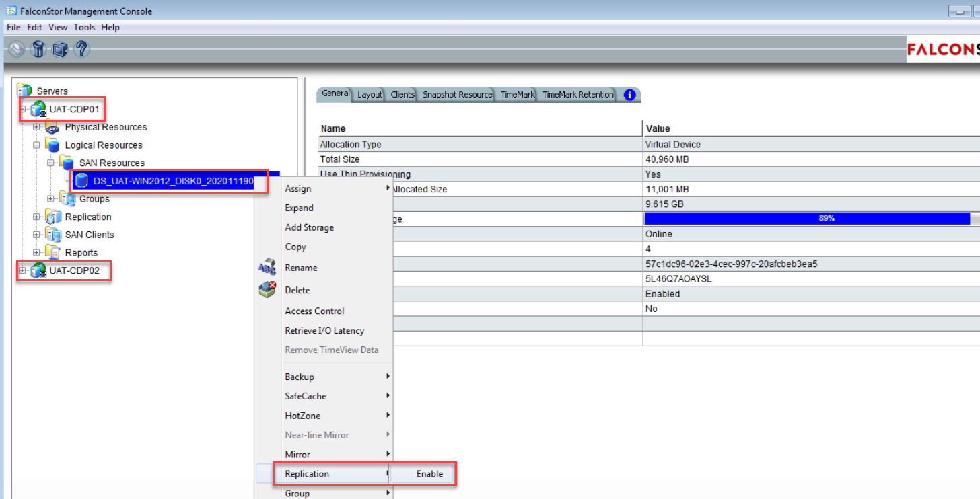Click the blue info icon beside the tabs
This screenshot has width=980, height=499.
coord(629,95)
